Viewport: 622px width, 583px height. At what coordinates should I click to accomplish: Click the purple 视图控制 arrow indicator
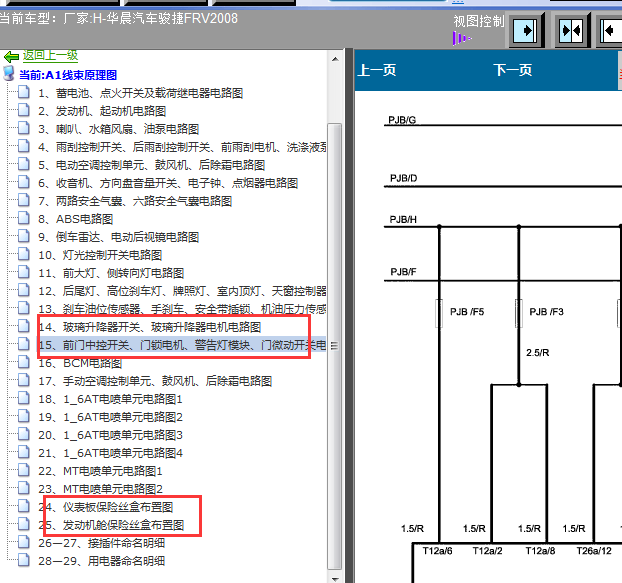(462, 38)
